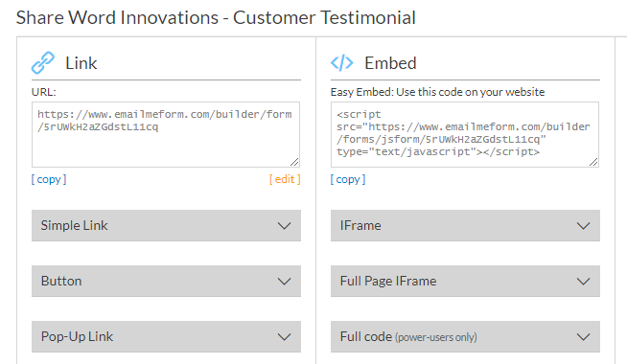
Task: Click the orange edit link for URL
Action: [285, 179]
